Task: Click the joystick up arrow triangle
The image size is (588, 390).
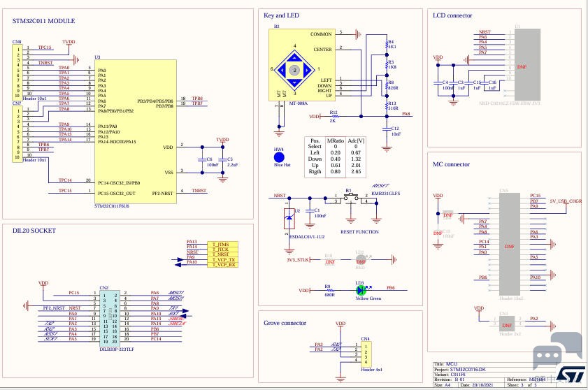Action: (x=295, y=57)
